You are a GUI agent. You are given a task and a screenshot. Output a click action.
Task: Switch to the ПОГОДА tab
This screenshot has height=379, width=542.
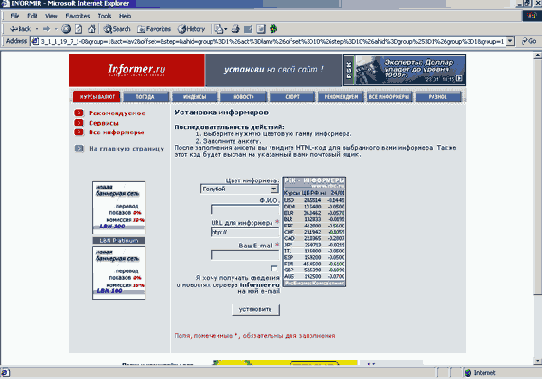point(146,97)
